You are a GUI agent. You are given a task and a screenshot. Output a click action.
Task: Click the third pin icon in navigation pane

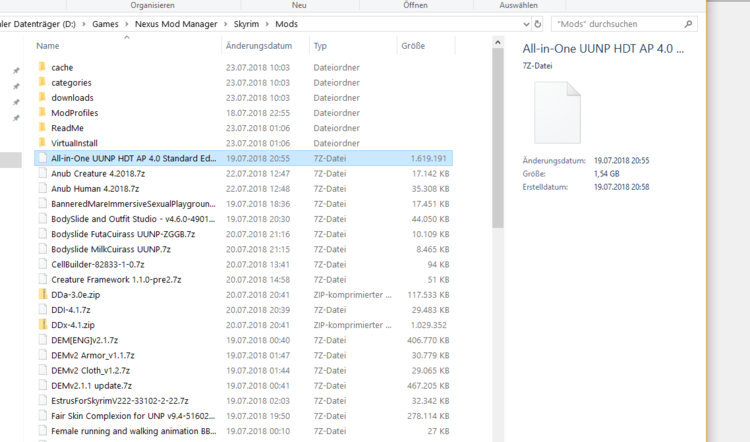(x=16, y=102)
